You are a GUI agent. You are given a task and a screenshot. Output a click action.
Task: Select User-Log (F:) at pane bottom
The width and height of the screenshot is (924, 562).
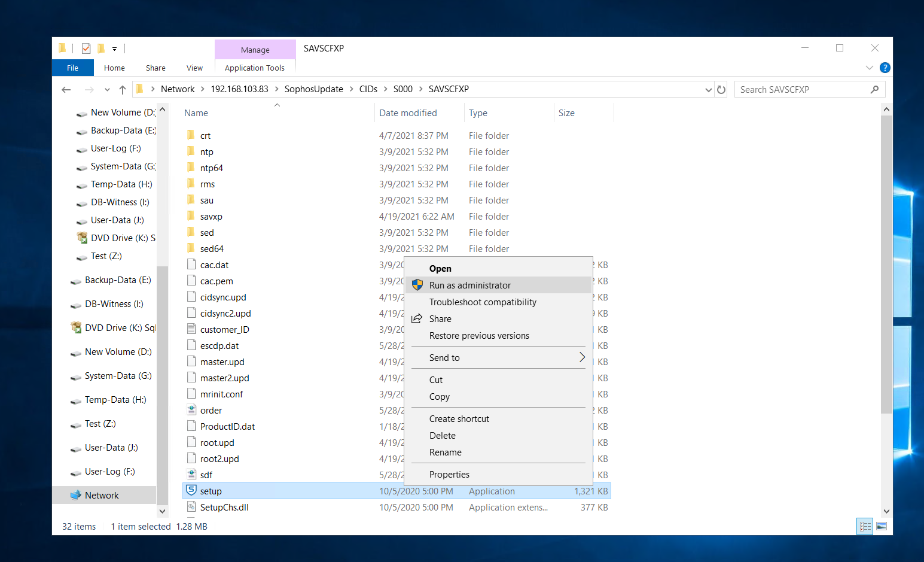(109, 472)
